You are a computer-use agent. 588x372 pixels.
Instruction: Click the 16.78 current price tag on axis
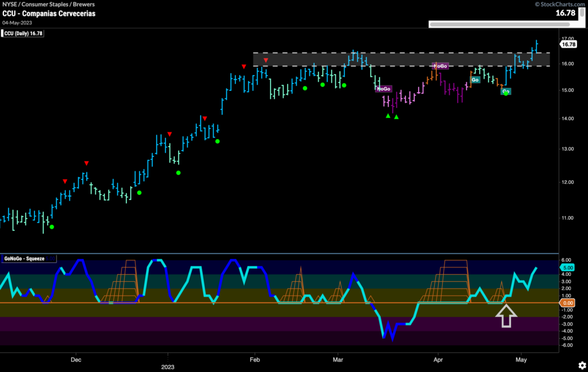pos(568,44)
